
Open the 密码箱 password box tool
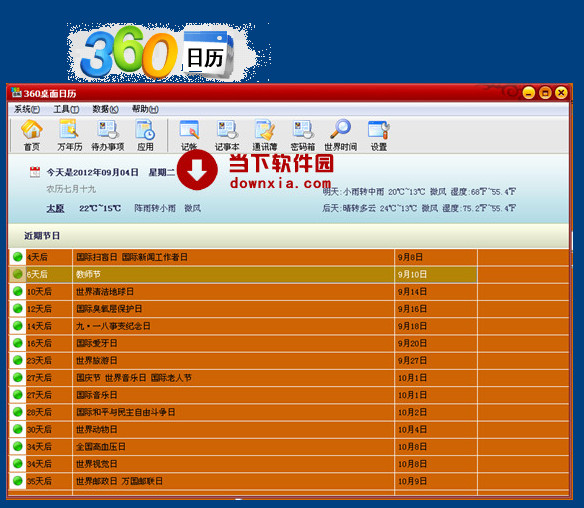(303, 135)
